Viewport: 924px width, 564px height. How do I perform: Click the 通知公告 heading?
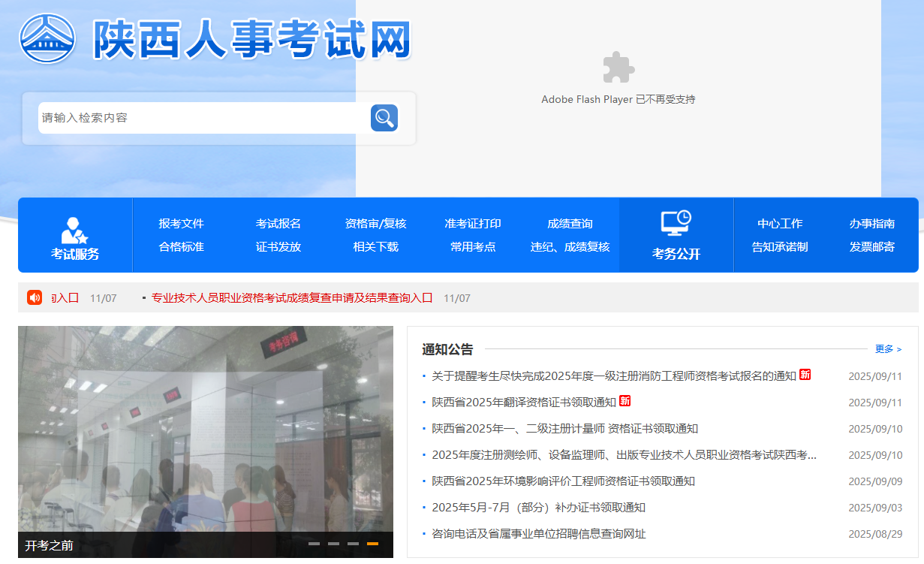pyautogui.click(x=447, y=349)
